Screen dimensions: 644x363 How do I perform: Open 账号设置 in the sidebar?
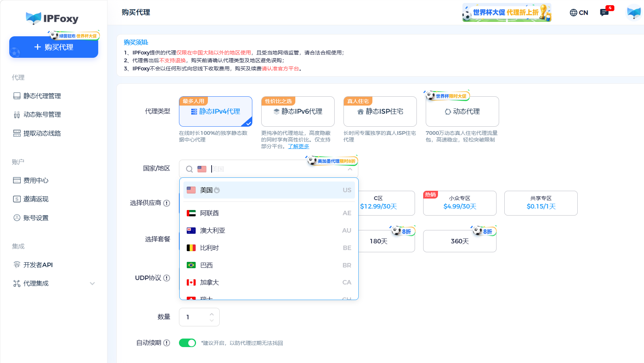click(x=36, y=218)
